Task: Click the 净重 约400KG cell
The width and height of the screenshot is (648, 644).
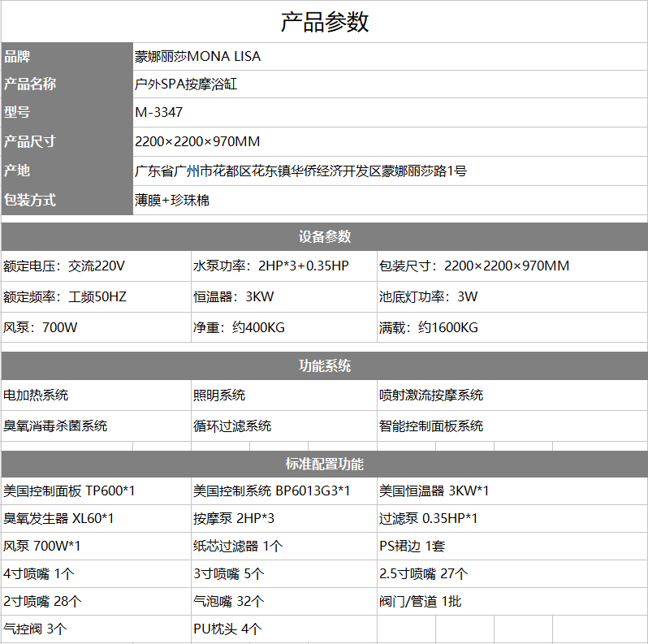Action: click(239, 328)
